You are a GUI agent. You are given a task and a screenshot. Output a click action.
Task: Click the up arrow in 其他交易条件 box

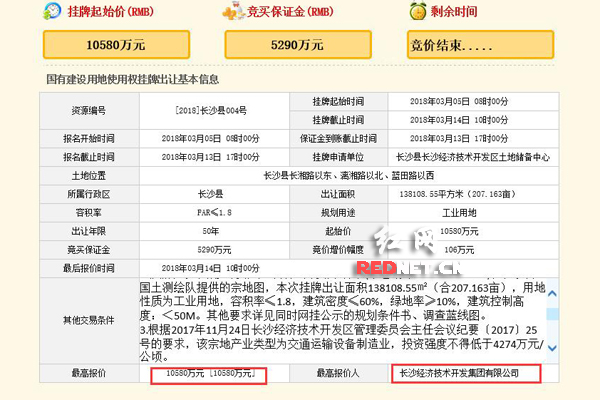click(x=552, y=294)
